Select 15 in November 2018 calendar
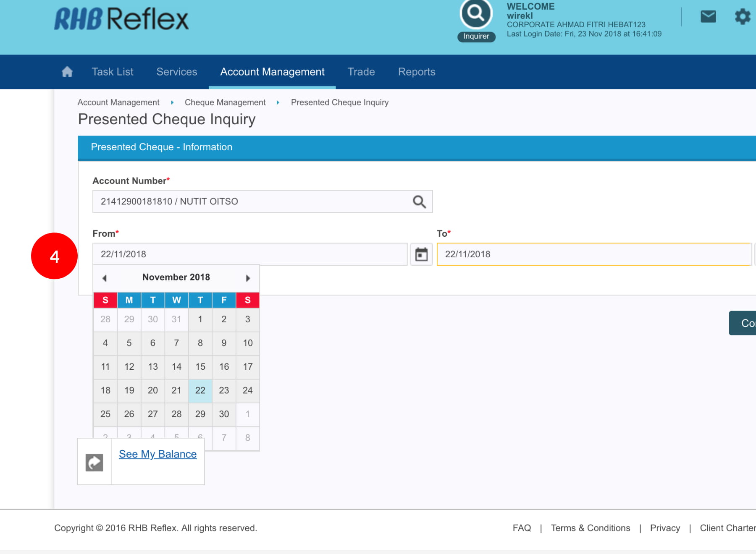The image size is (756, 554). point(200,367)
